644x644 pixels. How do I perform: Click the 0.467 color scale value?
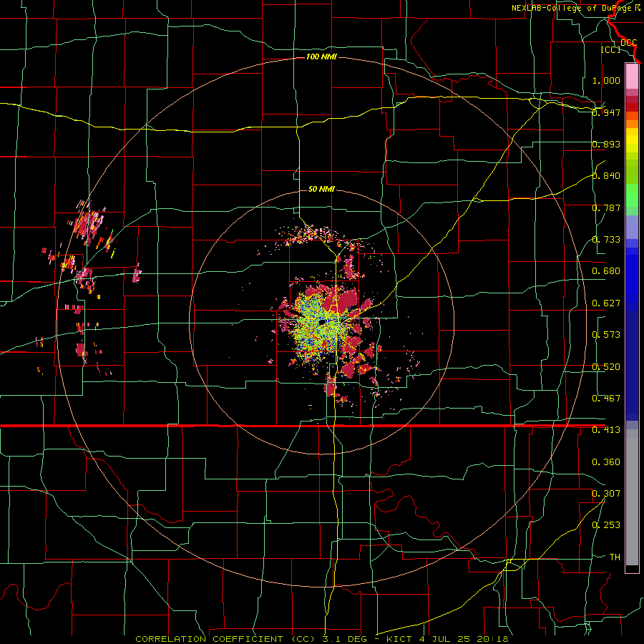click(x=606, y=399)
